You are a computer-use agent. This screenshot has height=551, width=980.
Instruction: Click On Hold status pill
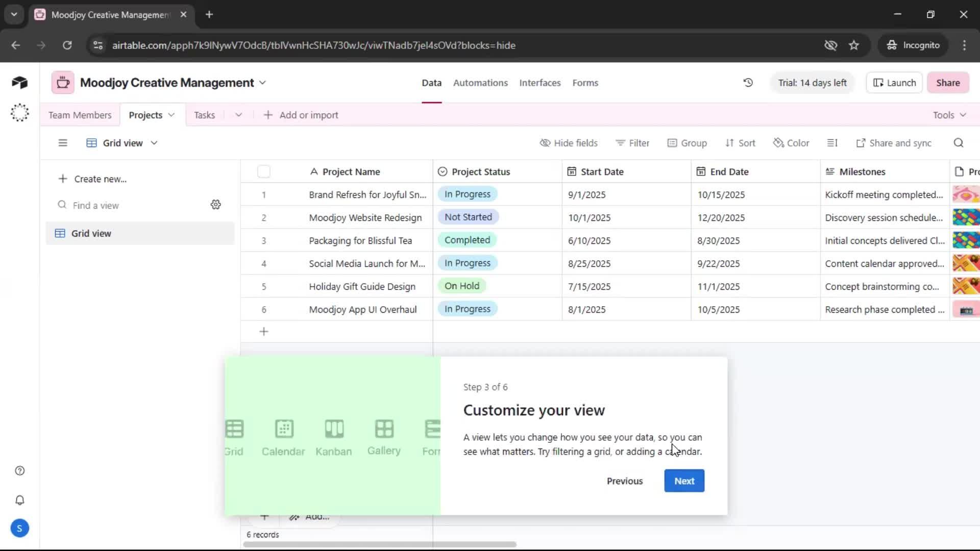pyautogui.click(x=462, y=286)
